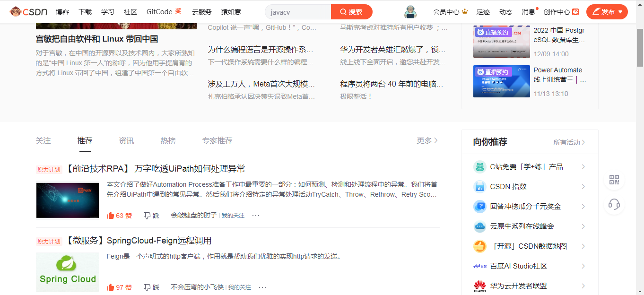Open more options for UiPath article
644x295 pixels.
tap(256, 216)
